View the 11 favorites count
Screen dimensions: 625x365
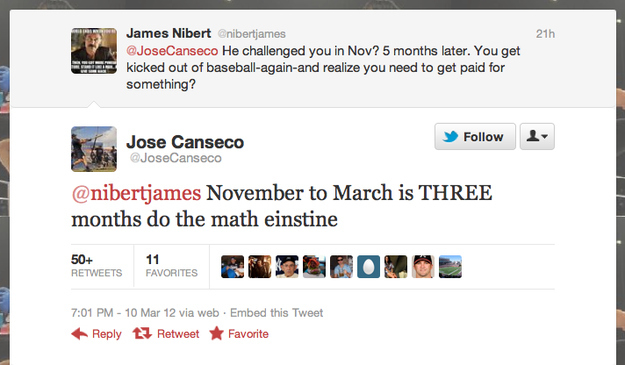pos(171,266)
